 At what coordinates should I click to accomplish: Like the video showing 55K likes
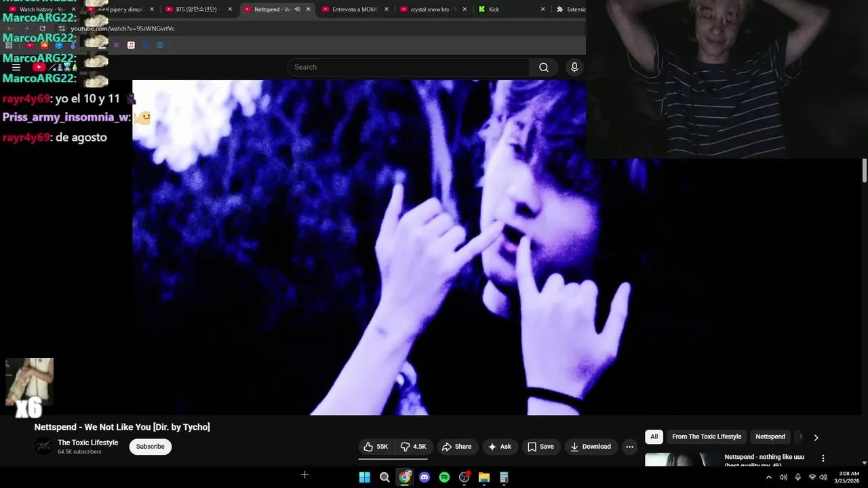click(376, 447)
